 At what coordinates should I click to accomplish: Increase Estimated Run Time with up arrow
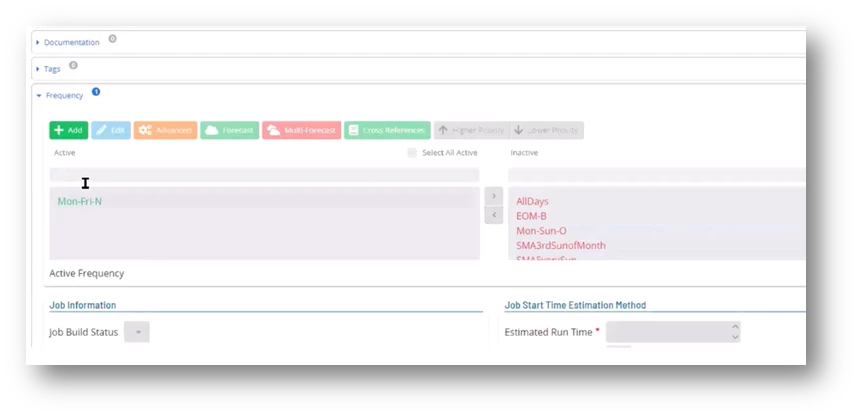[735, 327]
